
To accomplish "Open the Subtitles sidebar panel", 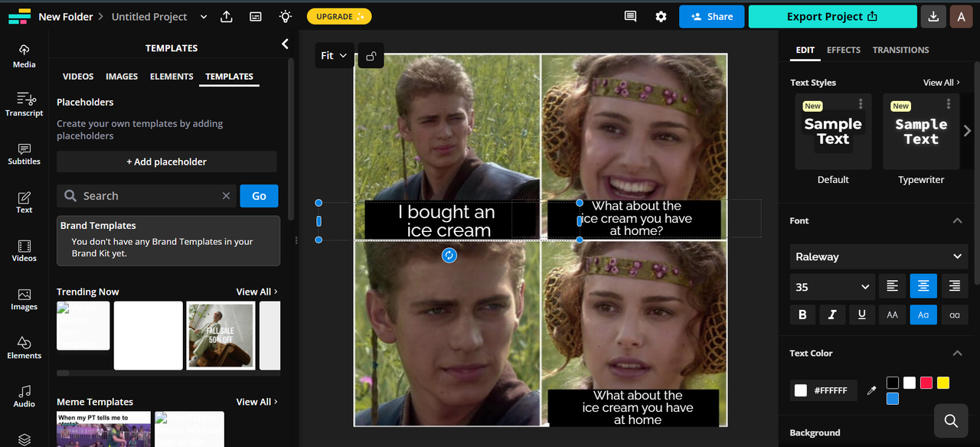I will click(x=24, y=153).
